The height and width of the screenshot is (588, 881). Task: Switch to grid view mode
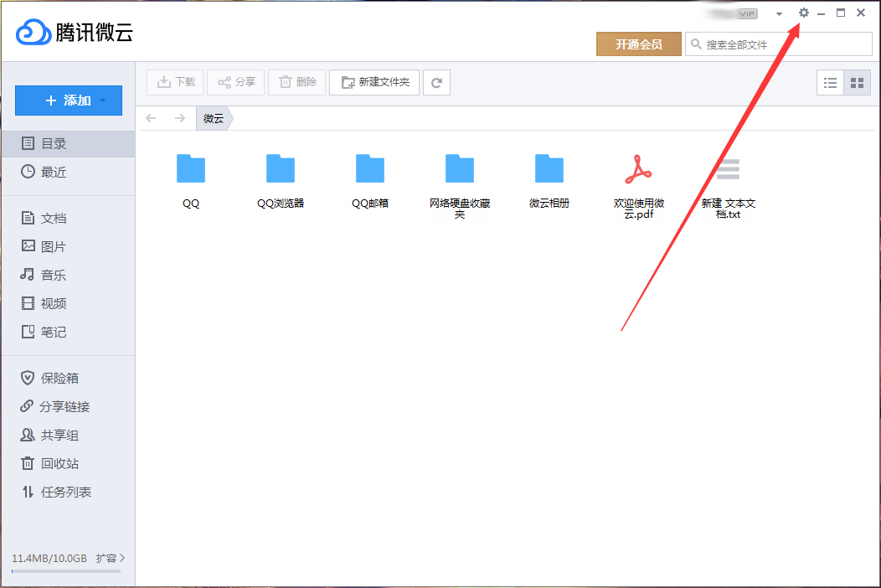(858, 82)
